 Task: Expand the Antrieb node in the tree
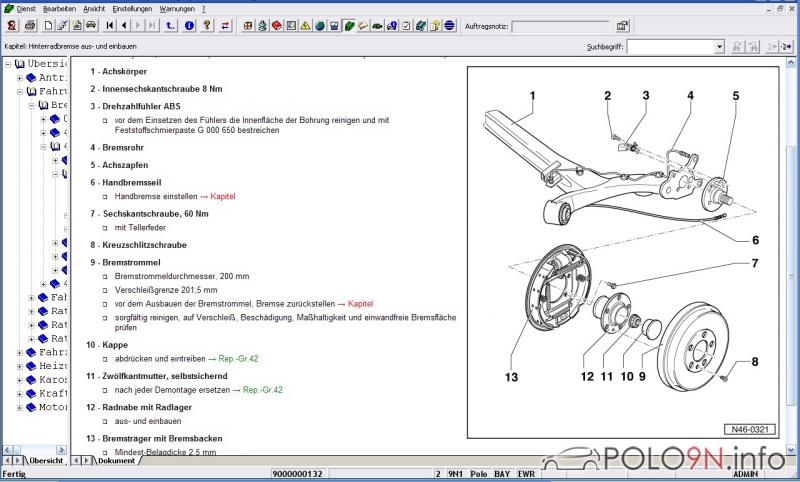[x=19, y=78]
